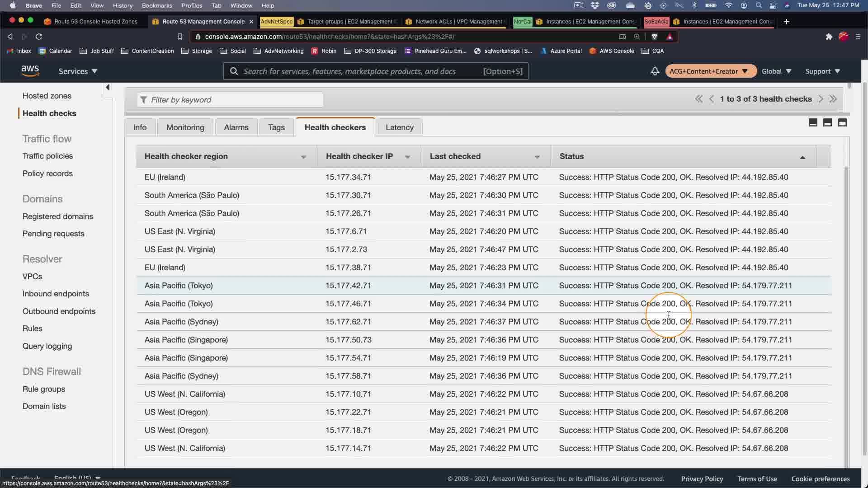Collapse the Route 53 side navigation arrow

click(108, 87)
